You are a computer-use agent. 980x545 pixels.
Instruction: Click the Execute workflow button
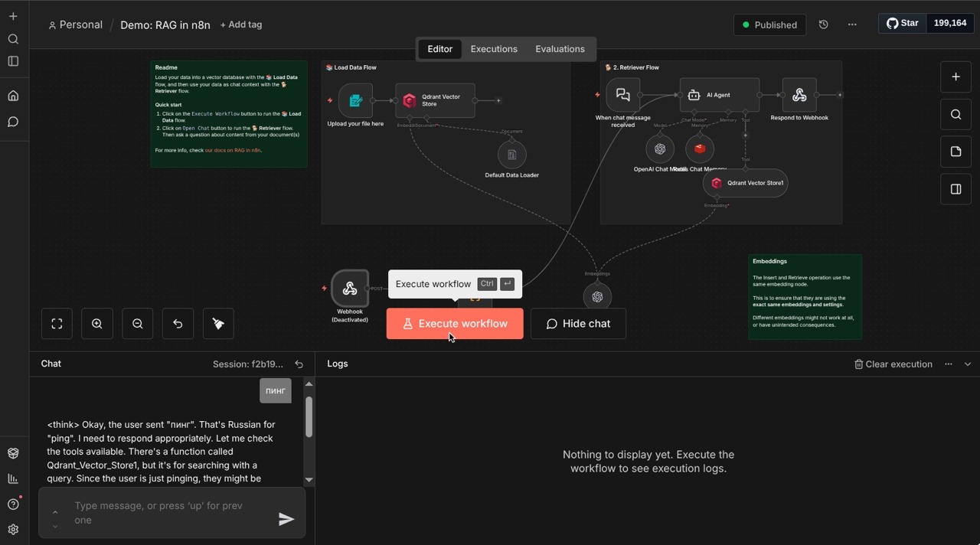455,324
